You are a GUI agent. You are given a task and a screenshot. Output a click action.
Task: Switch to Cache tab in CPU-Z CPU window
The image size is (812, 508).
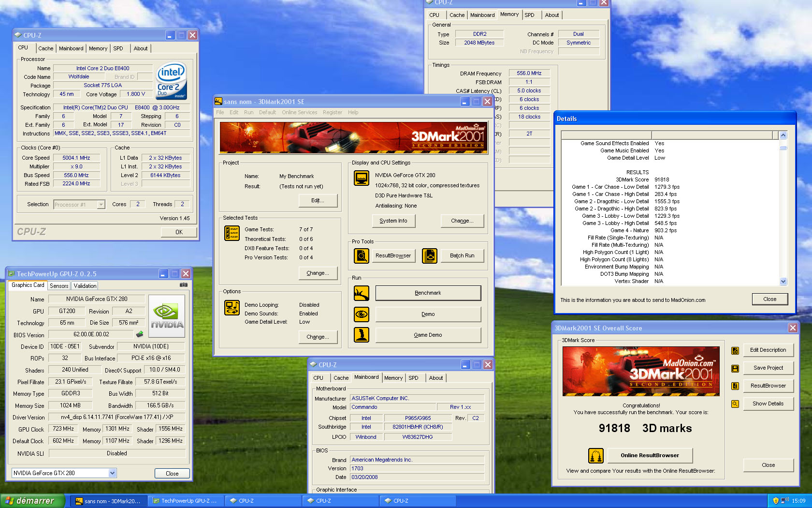pos(46,48)
